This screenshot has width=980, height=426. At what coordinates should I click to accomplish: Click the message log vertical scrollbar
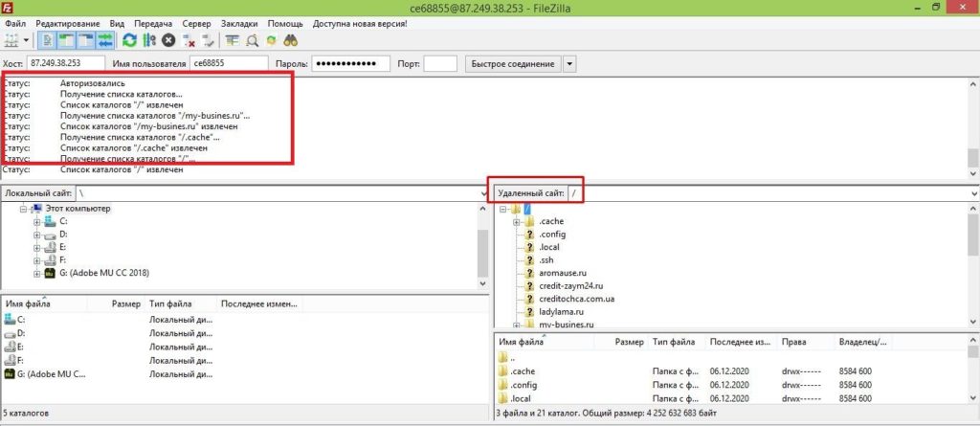[972, 124]
